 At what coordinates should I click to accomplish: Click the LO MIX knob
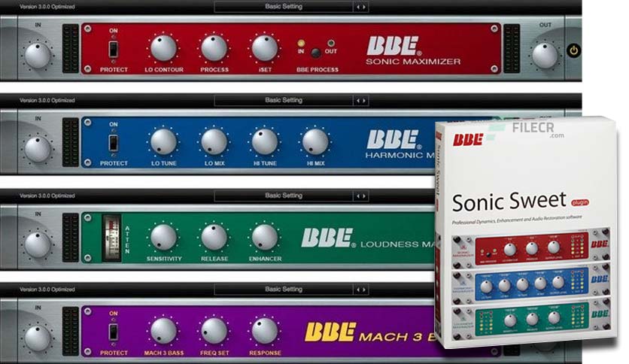(x=214, y=141)
